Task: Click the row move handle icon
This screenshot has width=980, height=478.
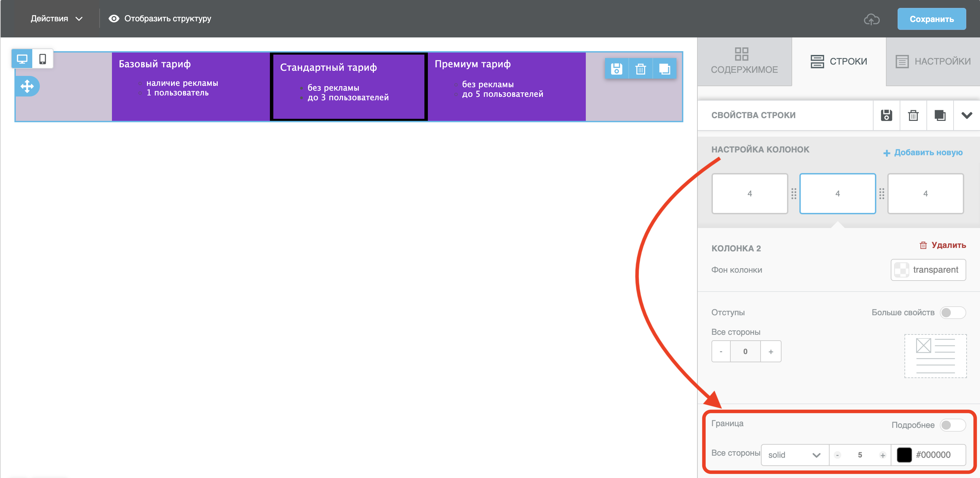Action: point(27,87)
